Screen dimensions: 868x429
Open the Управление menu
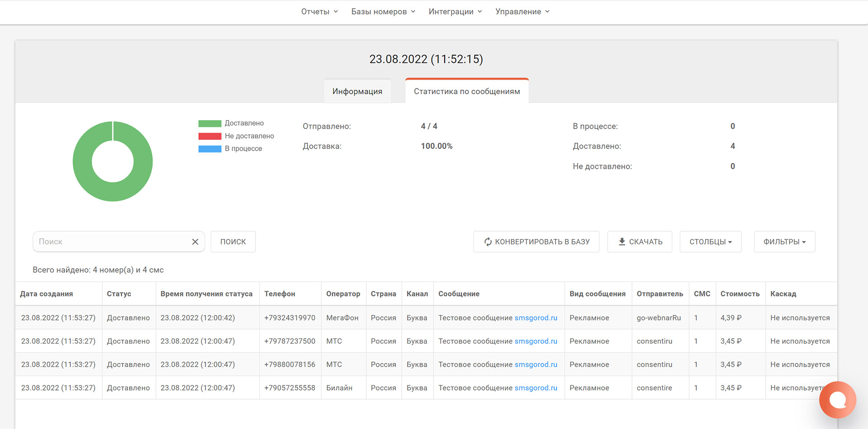(x=522, y=12)
